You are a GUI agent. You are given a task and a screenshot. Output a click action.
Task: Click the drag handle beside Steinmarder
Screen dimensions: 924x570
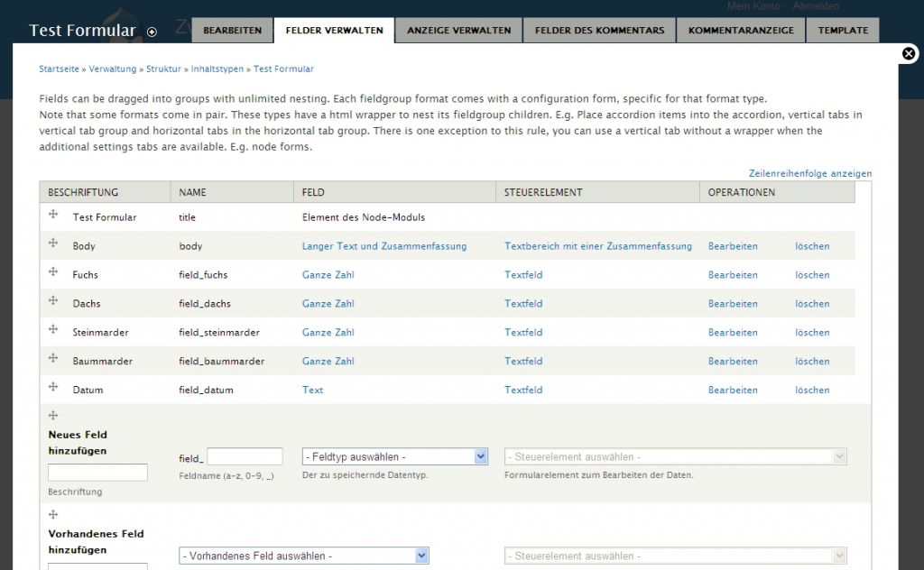[x=53, y=330]
